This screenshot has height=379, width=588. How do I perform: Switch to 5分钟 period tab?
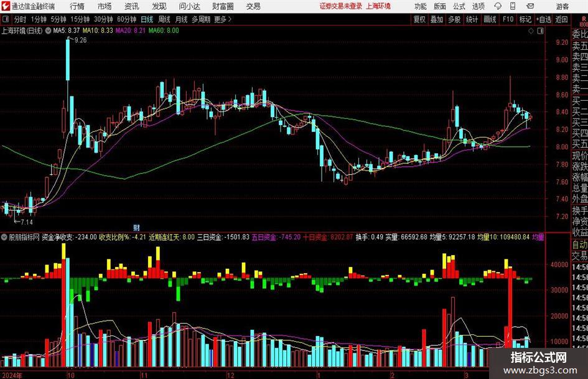click(x=58, y=19)
